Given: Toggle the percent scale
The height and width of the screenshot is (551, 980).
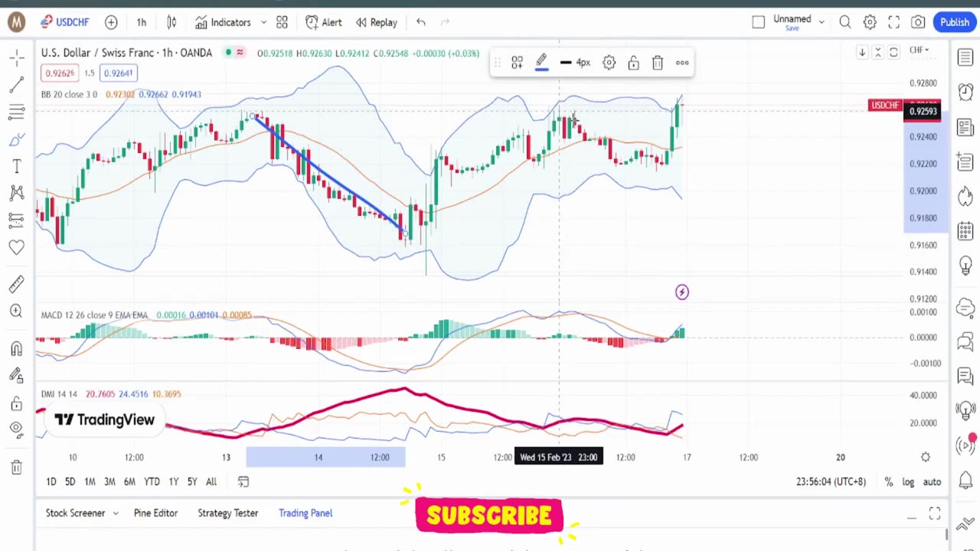Looking at the screenshot, I should pos(888,481).
